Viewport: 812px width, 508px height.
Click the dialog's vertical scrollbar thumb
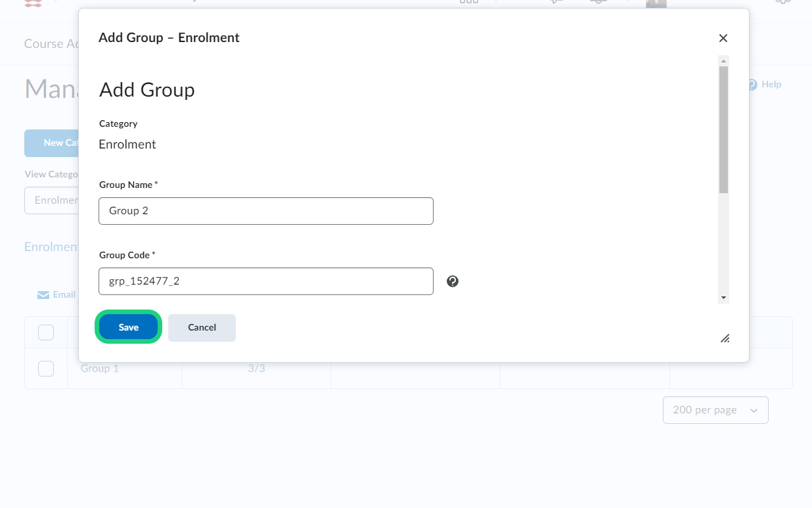tap(723, 130)
